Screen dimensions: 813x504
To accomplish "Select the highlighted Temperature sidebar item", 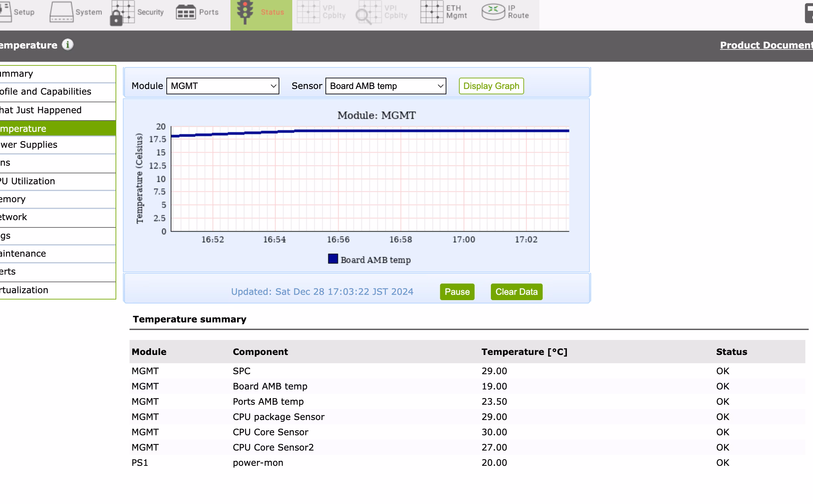I will (x=58, y=128).
